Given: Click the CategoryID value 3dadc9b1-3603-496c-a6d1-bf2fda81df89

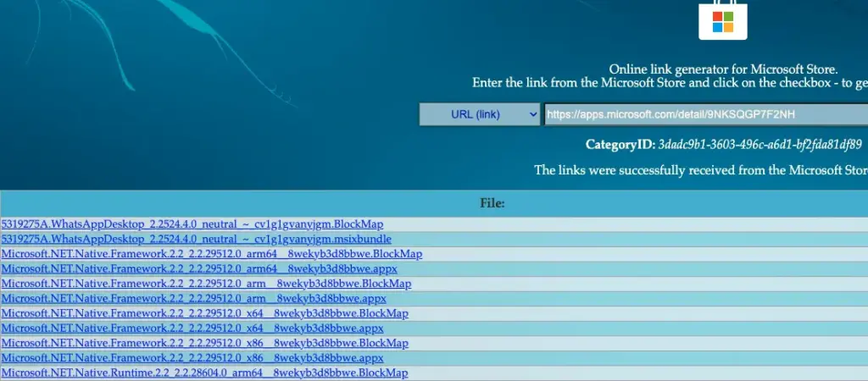Looking at the screenshot, I should pos(759,145).
